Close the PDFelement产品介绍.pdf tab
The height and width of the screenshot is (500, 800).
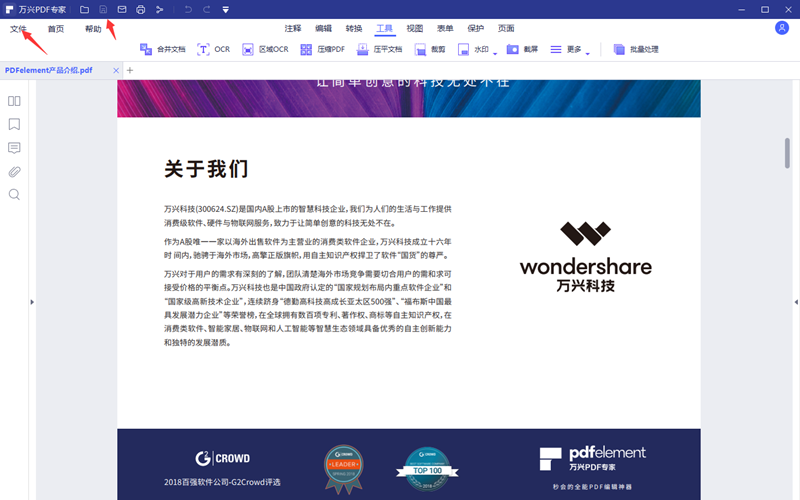click(115, 71)
